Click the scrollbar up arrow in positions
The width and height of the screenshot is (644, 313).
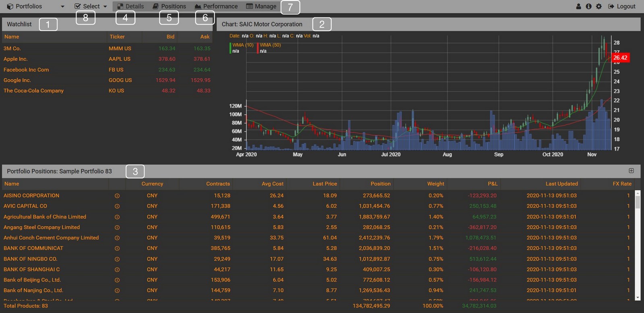tap(638, 193)
